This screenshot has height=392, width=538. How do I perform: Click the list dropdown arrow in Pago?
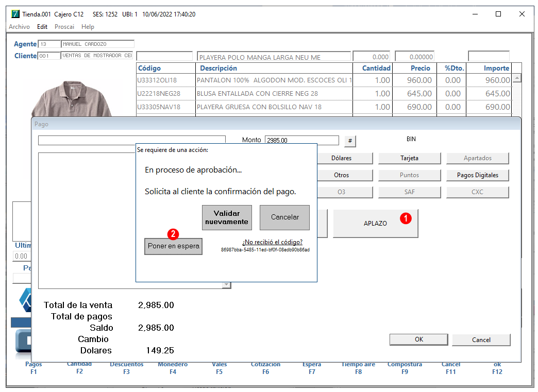pyautogui.click(x=226, y=285)
